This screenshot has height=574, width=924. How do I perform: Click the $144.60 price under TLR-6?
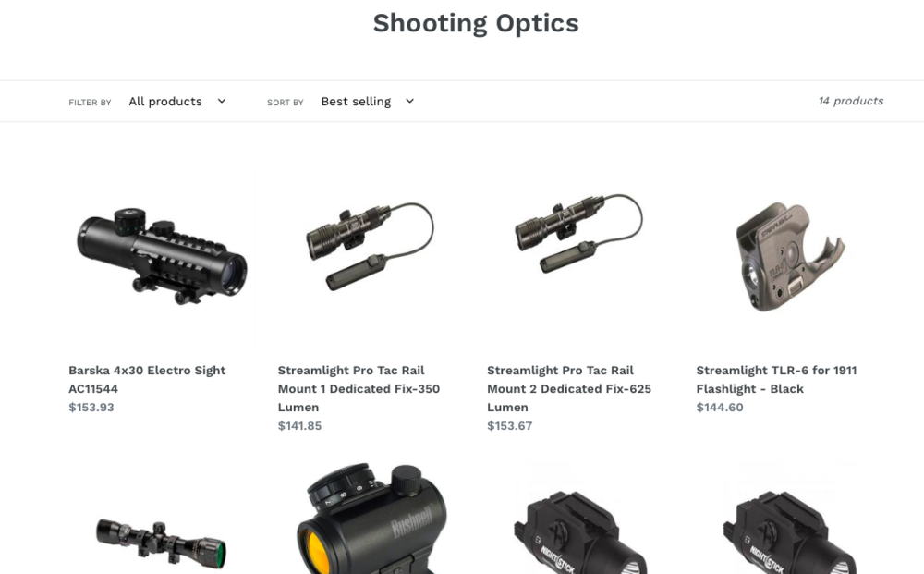click(720, 408)
